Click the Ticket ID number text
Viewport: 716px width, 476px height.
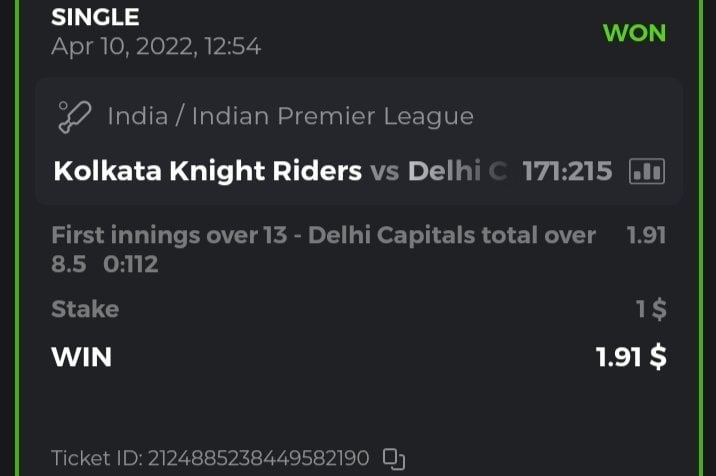point(210,460)
